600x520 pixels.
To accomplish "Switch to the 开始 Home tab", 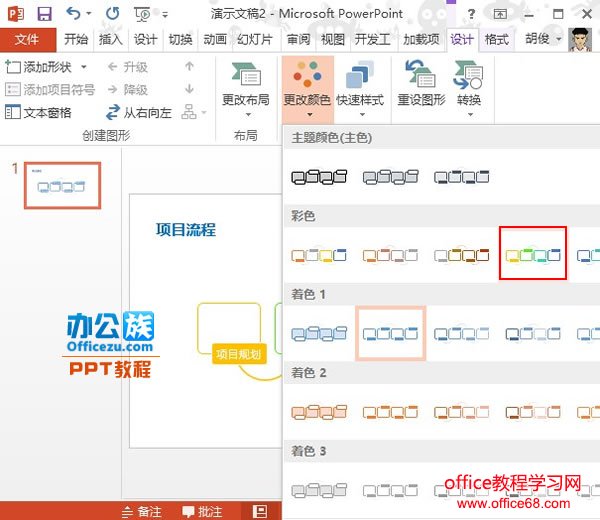I will pos(76,39).
